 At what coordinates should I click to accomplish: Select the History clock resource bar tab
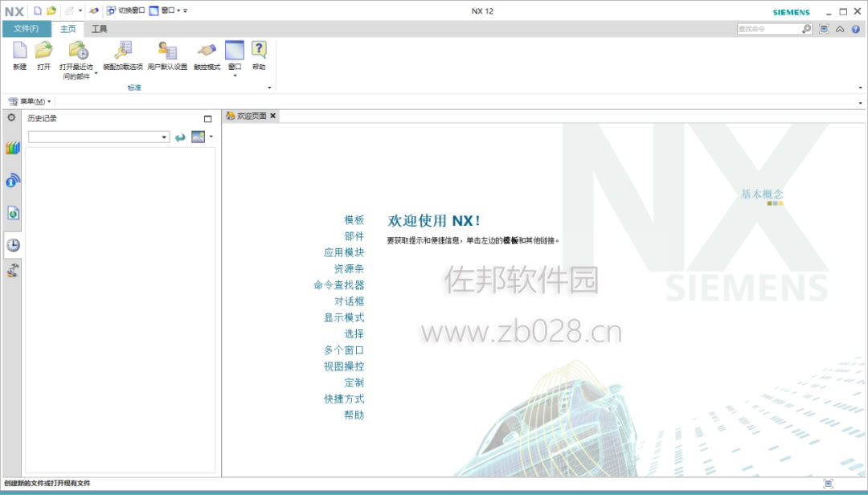[13, 245]
